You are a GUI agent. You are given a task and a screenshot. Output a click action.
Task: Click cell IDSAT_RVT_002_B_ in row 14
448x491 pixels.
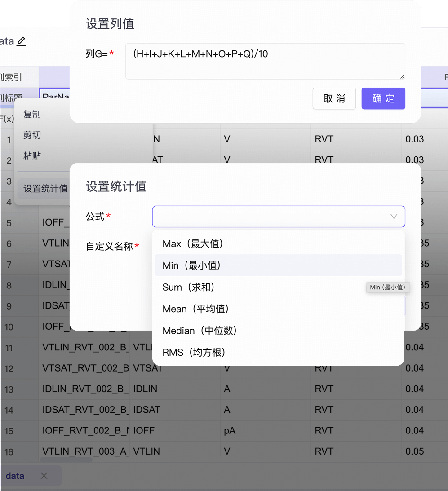84,410
